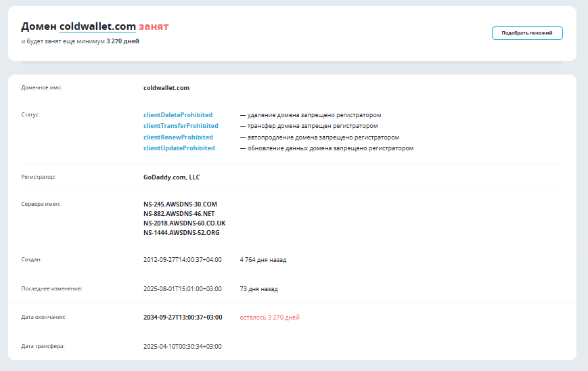The height and width of the screenshot is (371, 588).
Task: Select name server NS-245.AWSDNS-30.COM
Action: tap(180, 204)
